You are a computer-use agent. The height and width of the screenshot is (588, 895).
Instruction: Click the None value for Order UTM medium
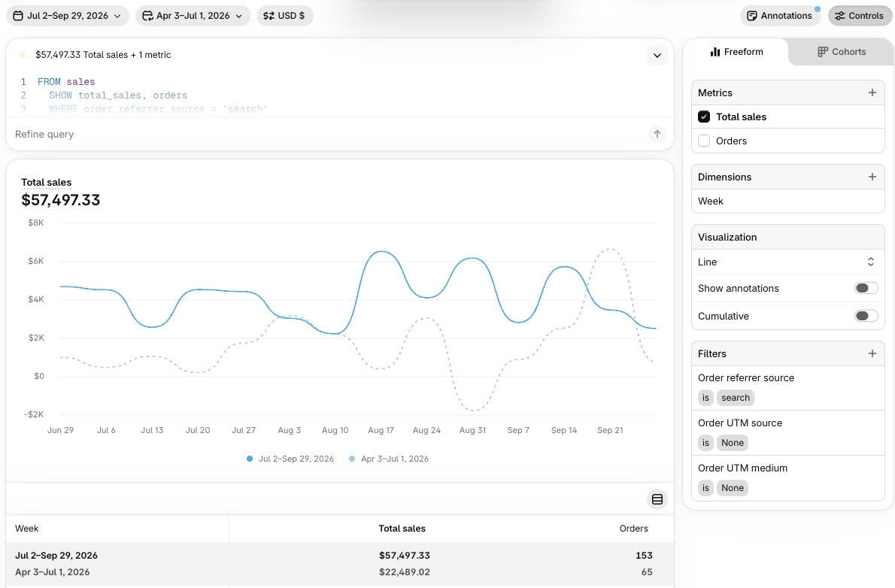pos(733,488)
